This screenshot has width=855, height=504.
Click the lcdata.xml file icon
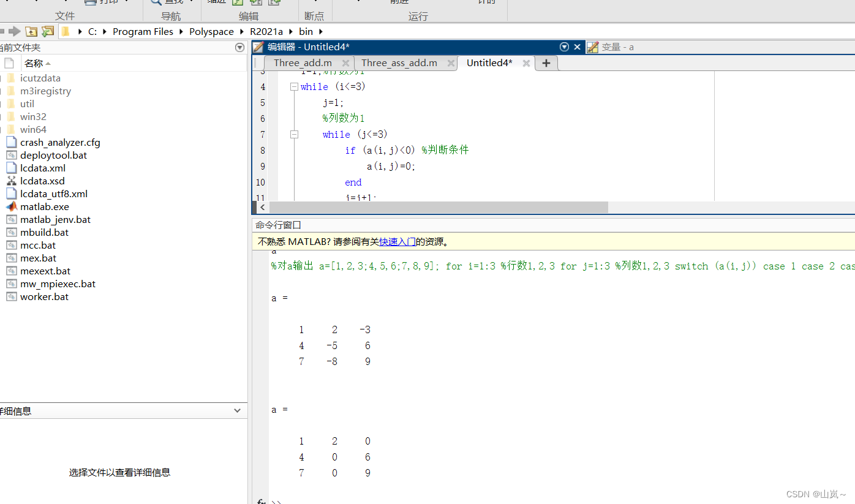[x=10, y=168]
